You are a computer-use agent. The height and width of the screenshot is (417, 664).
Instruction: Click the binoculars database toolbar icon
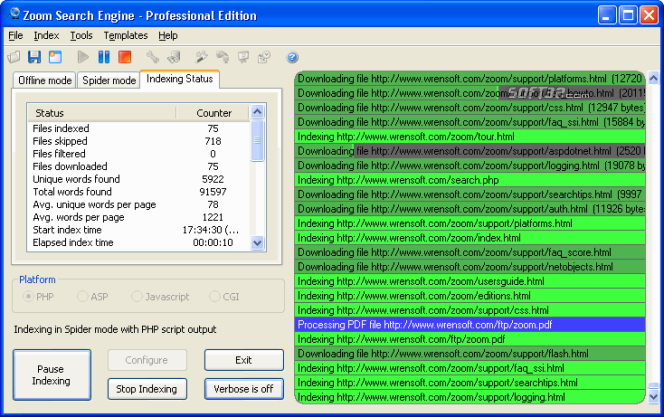point(174,57)
